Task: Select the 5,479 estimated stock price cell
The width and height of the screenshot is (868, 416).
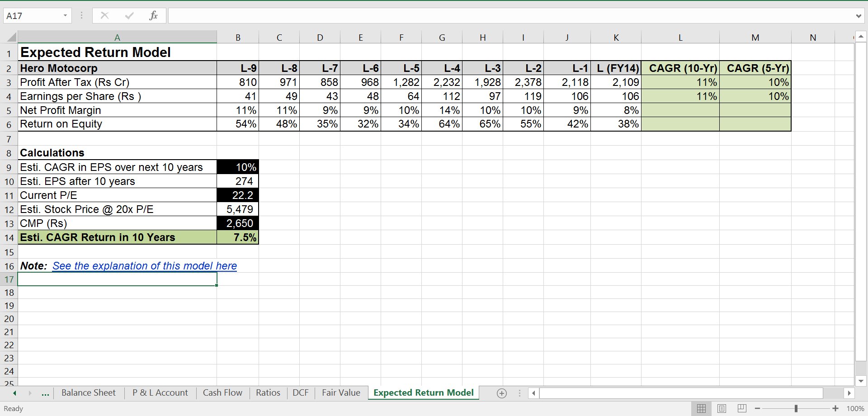Action: click(238, 209)
